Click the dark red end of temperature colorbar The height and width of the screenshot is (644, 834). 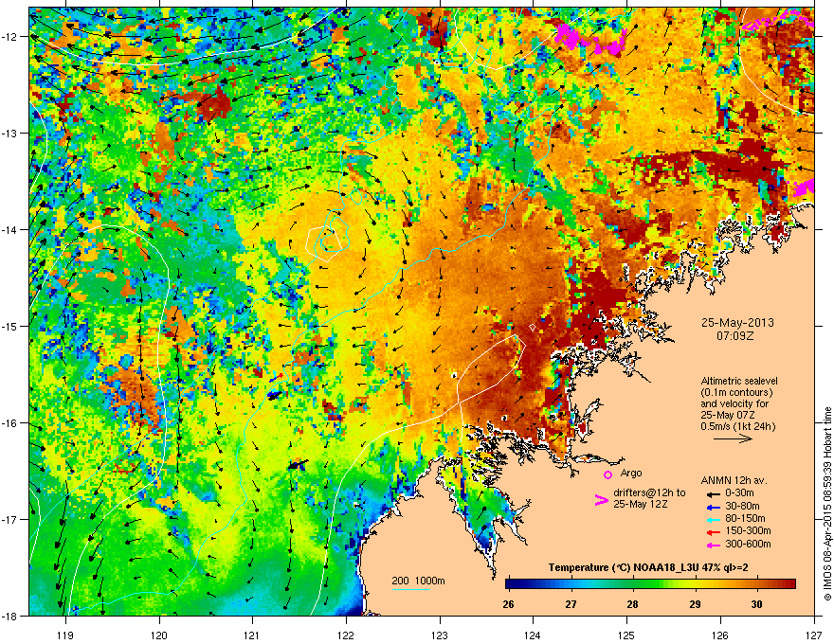789,584
